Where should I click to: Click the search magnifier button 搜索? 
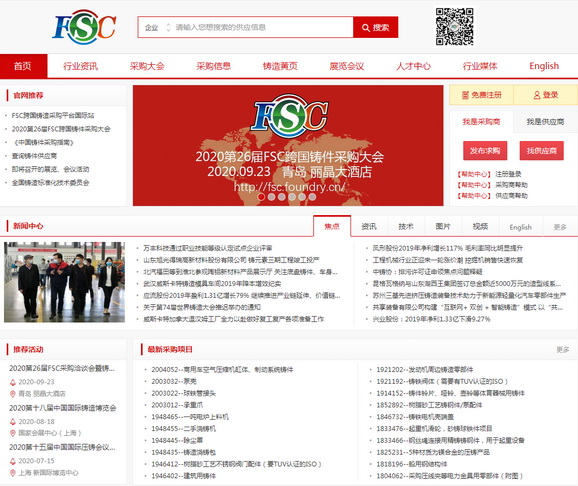point(375,27)
